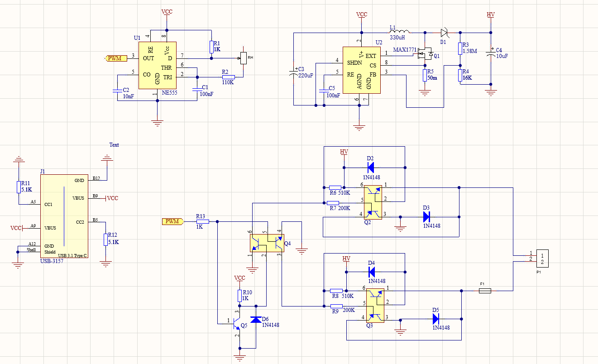
Task: Click the MOSFET symbol Q1
Action: click(x=425, y=54)
